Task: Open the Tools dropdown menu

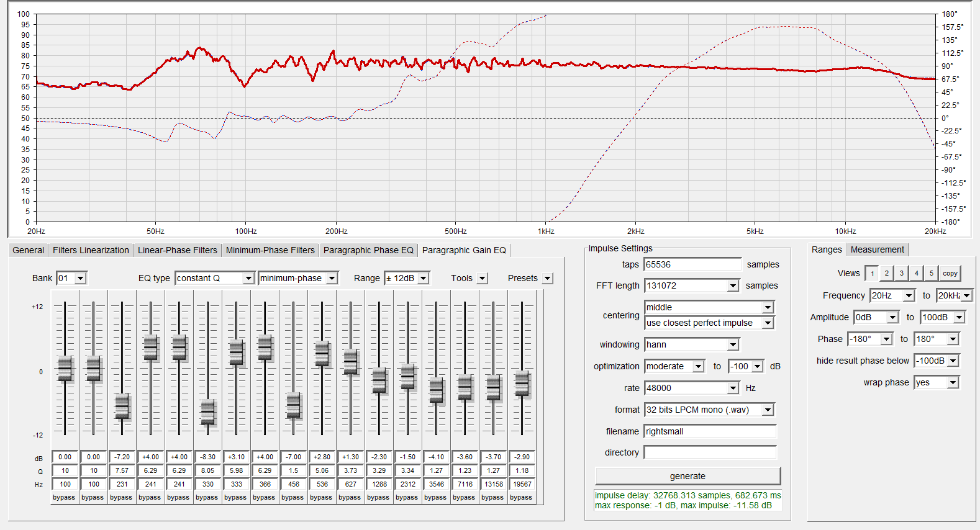Action: (483, 279)
